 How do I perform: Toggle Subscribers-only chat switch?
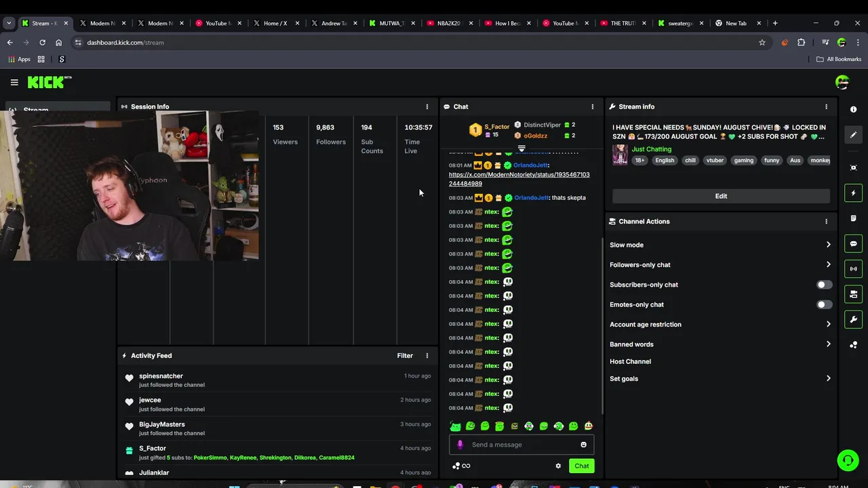(824, 285)
